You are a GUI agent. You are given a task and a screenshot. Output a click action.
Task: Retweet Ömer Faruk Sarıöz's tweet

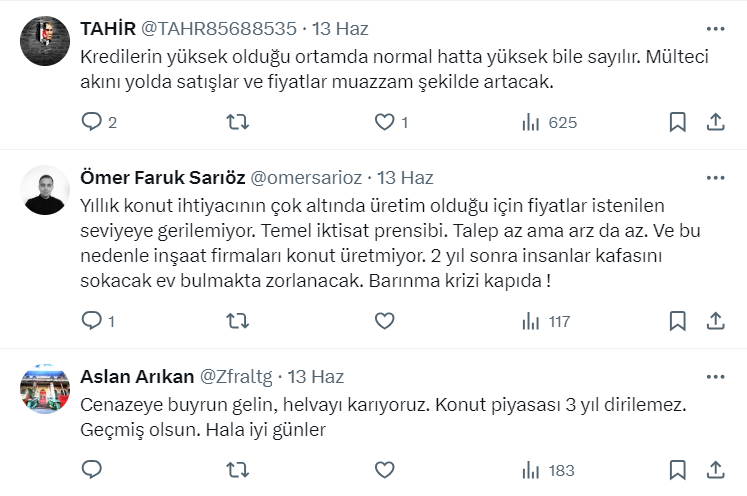point(238,321)
